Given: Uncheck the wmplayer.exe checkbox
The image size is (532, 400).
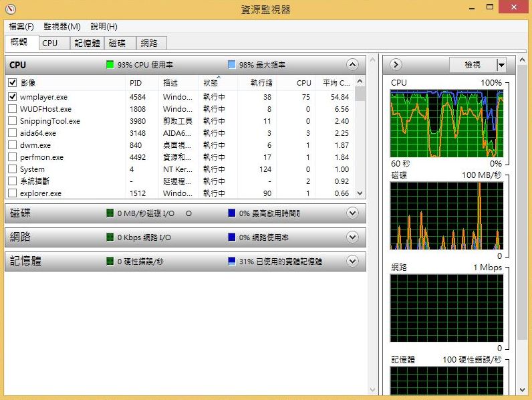Looking at the screenshot, I should pos(13,97).
